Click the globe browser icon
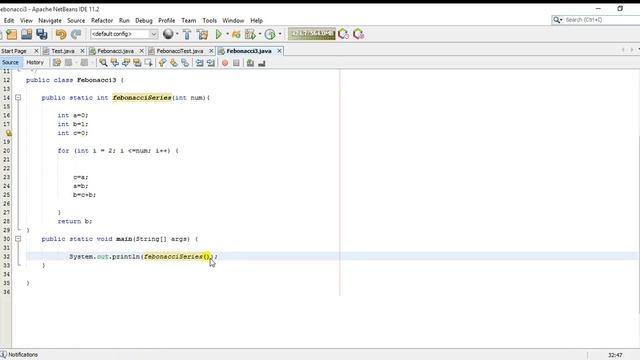640x360 pixels. (168, 34)
